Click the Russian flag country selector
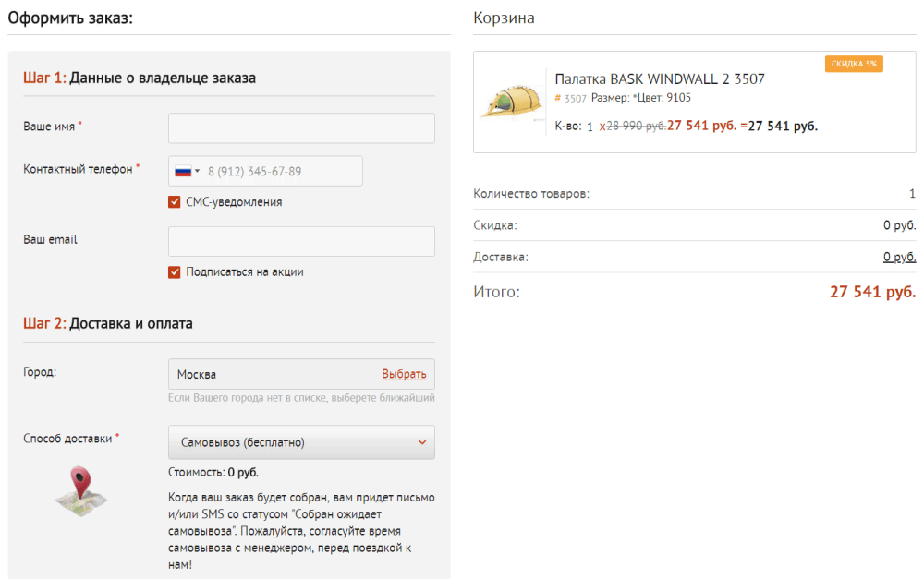The image size is (924, 579). point(187,172)
